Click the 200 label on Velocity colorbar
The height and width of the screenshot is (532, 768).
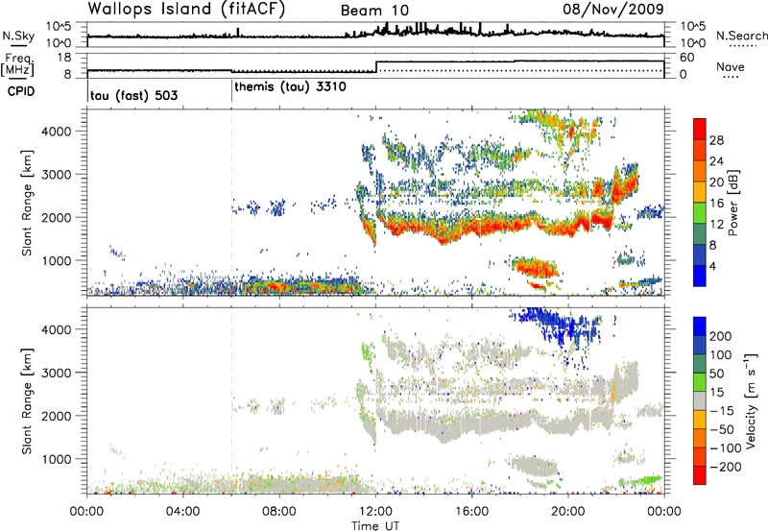[x=721, y=336]
